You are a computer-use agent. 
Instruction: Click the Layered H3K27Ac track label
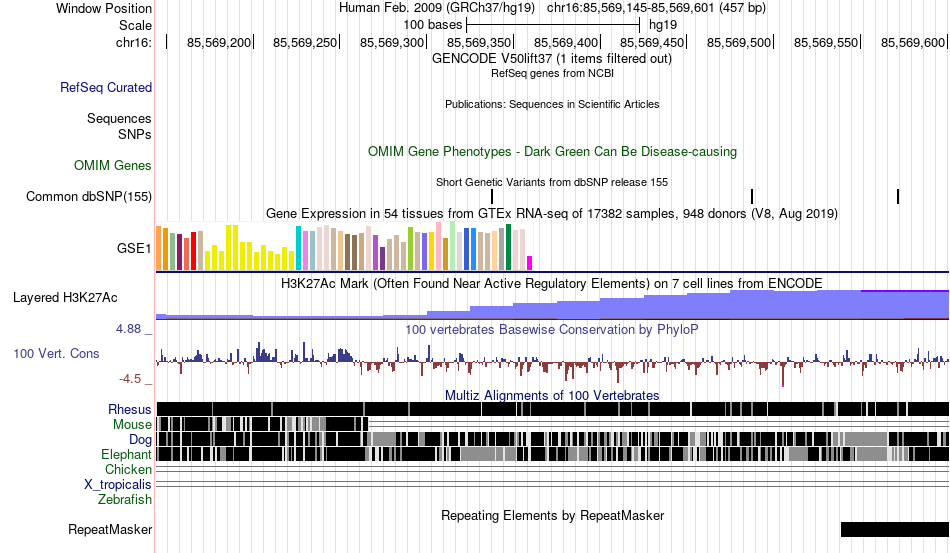65,297
